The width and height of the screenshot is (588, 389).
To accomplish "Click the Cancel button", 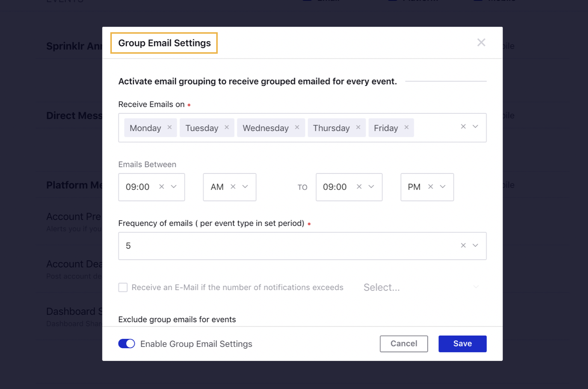I will point(404,344).
